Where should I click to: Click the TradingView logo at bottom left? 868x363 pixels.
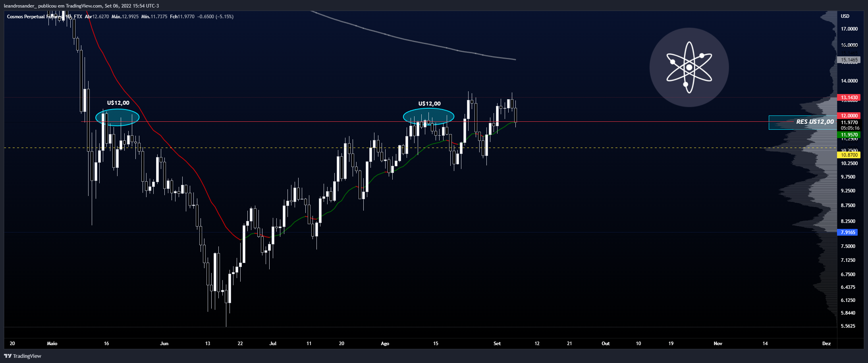(x=23, y=356)
